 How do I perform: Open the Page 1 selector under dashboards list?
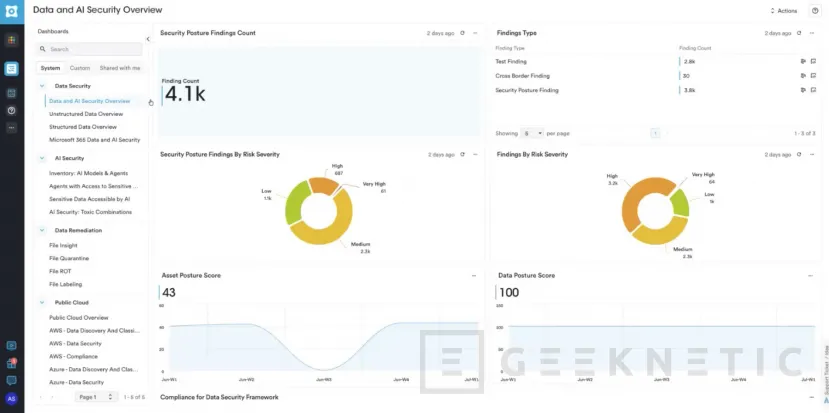95,397
